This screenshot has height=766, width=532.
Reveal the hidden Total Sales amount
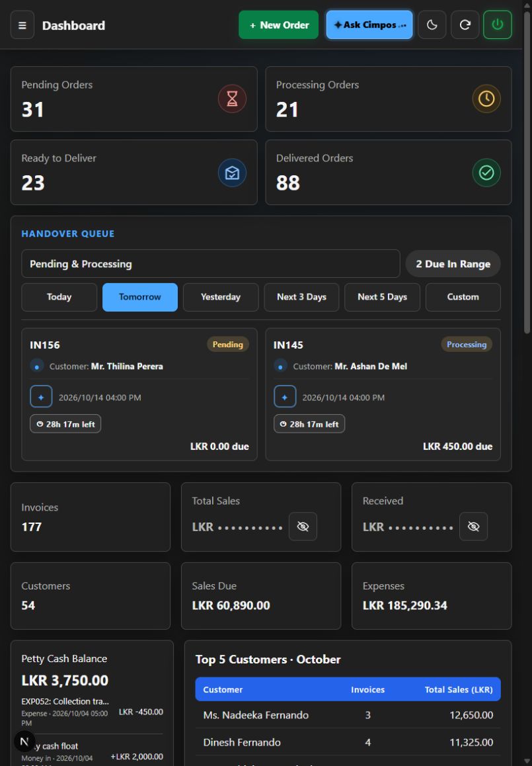(x=303, y=527)
